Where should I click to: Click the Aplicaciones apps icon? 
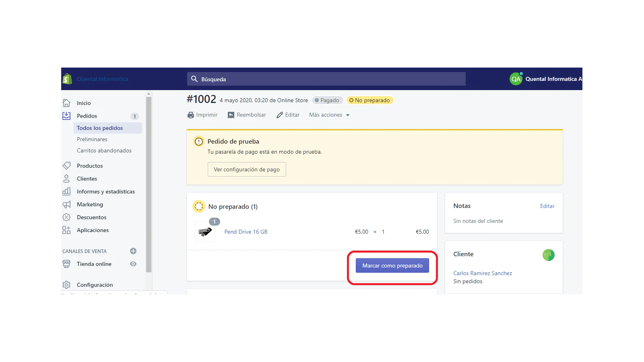pyautogui.click(x=66, y=230)
